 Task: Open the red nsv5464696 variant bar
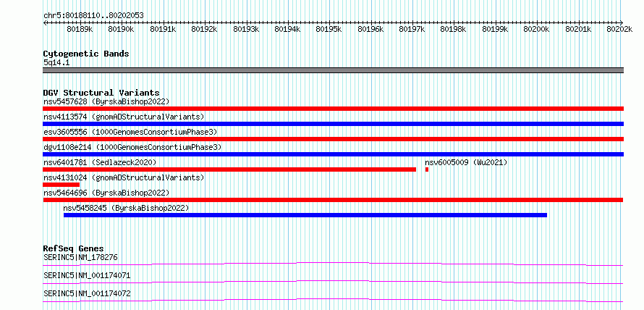click(333, 200)
